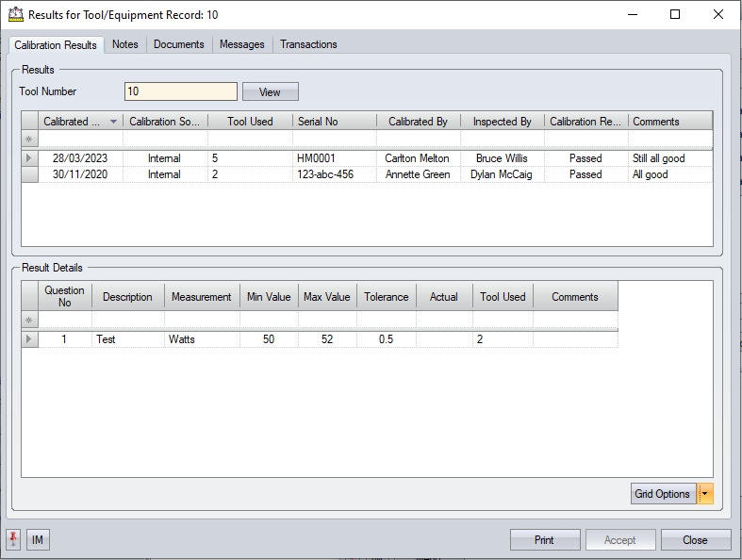The height and width of the screenshot is (560, 742).
Task: Click into the Tool Number field
Action: click(x=180, y=91)
